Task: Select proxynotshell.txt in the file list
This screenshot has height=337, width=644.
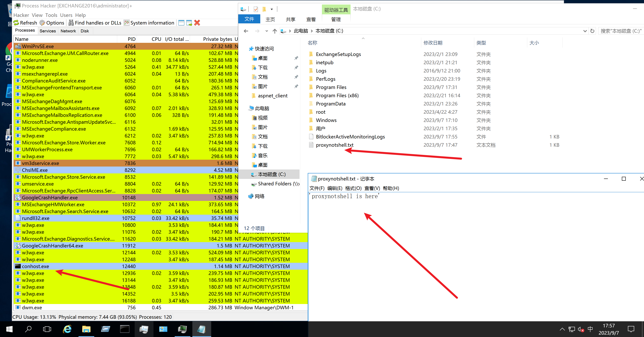Action: [x=334, y=145]
